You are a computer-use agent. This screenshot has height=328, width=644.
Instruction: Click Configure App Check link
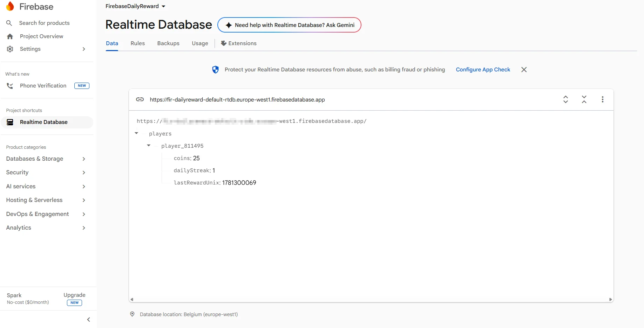[x=483, y=70]
